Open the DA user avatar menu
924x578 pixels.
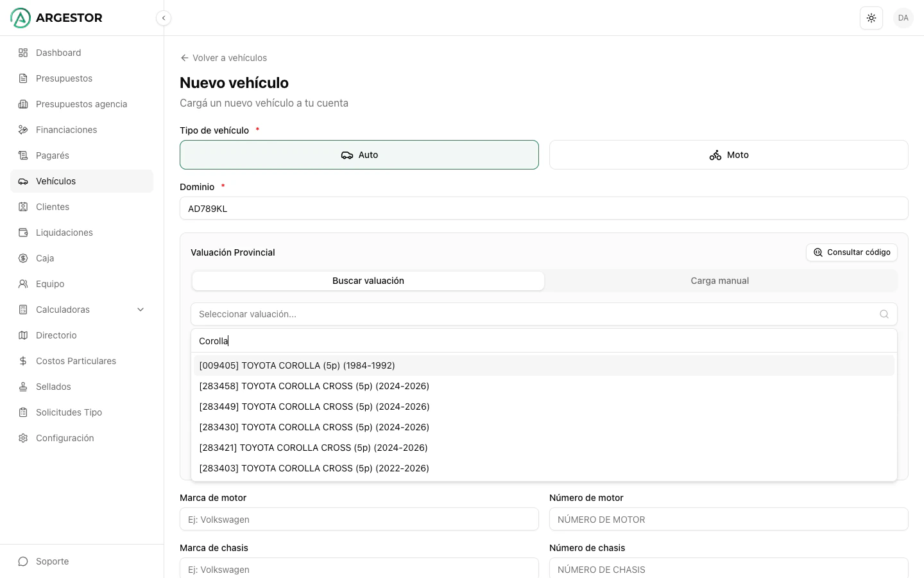point(903,18)
